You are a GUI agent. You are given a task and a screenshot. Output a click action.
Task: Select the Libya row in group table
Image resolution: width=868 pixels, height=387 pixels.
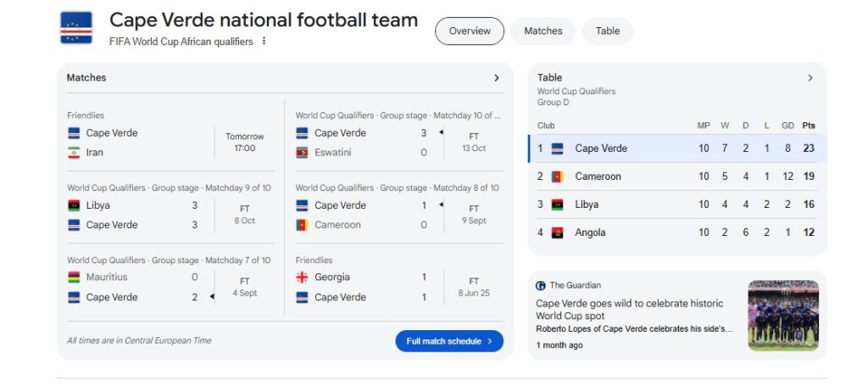676,205
